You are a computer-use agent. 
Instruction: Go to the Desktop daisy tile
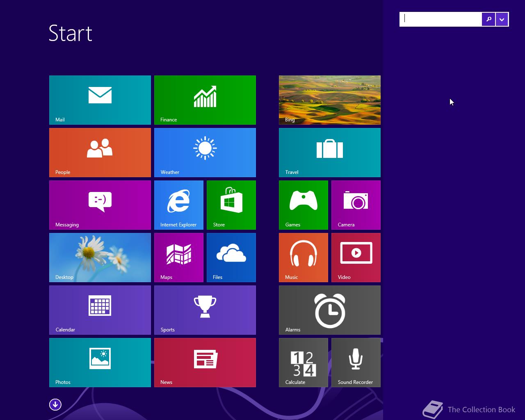(x=100, y=258)
